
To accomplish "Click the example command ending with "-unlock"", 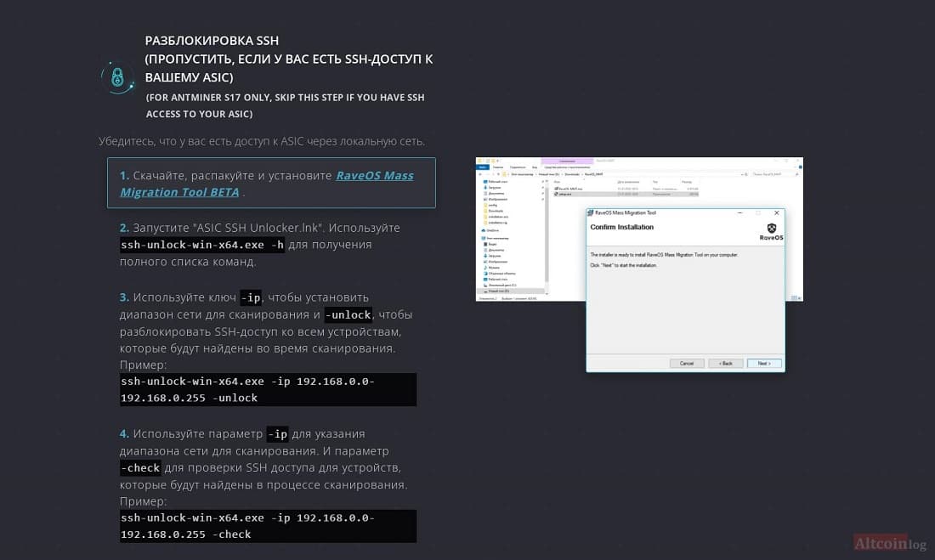I will pos(268,389).
